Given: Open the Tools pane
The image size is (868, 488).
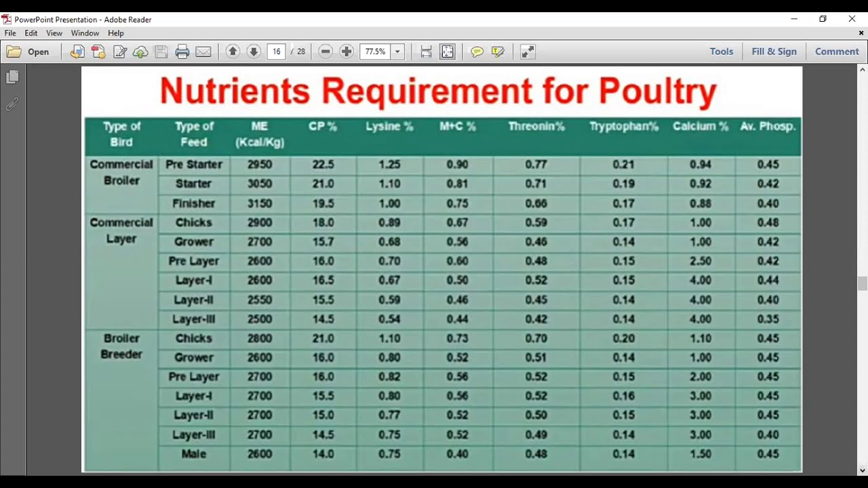Looking at the screenshot, I should (722, 52).
